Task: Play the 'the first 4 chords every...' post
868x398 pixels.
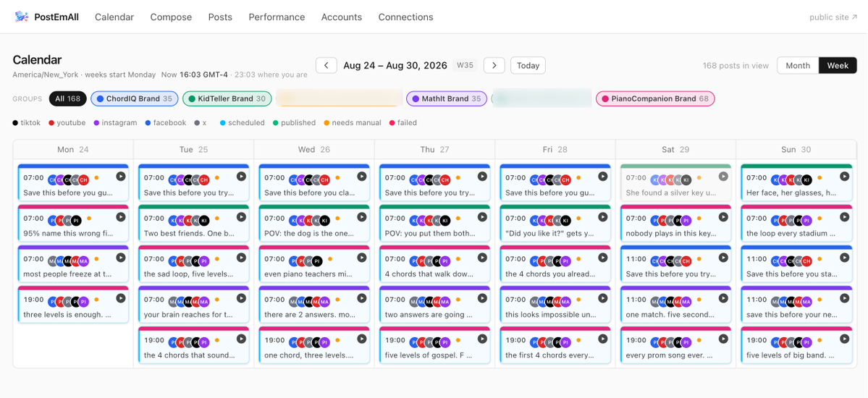Action: click(603, 339)
